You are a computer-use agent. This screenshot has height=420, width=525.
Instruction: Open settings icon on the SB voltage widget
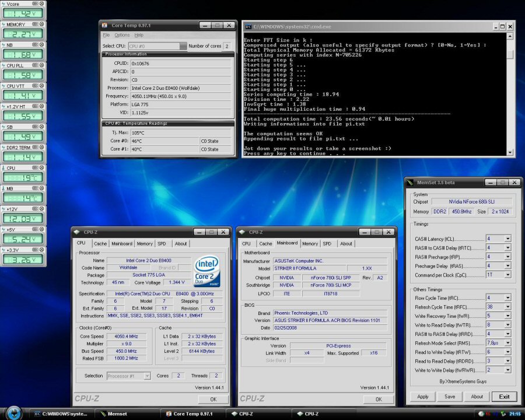point(35,127)
